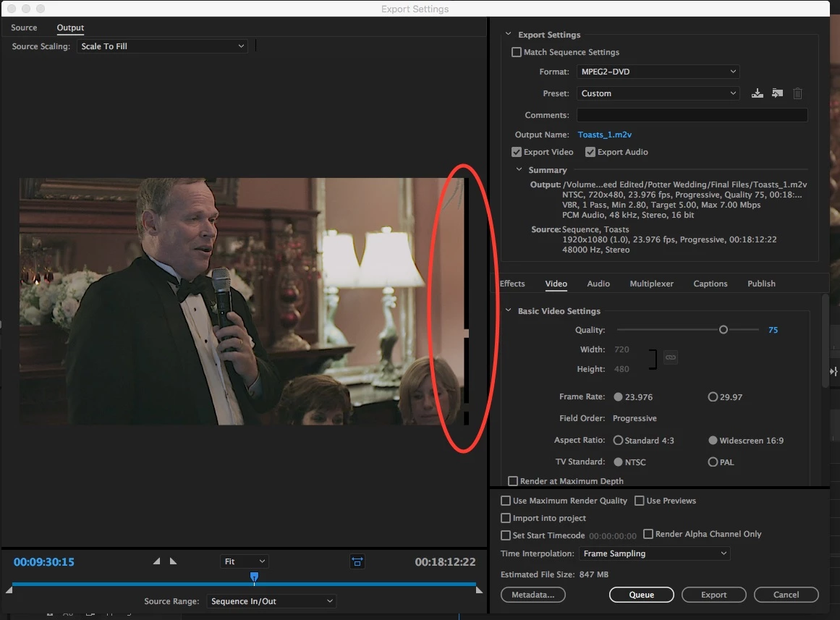Click the Delete Preset trash icon
This screenshot has height=620, width=840.
coord(798,93)
